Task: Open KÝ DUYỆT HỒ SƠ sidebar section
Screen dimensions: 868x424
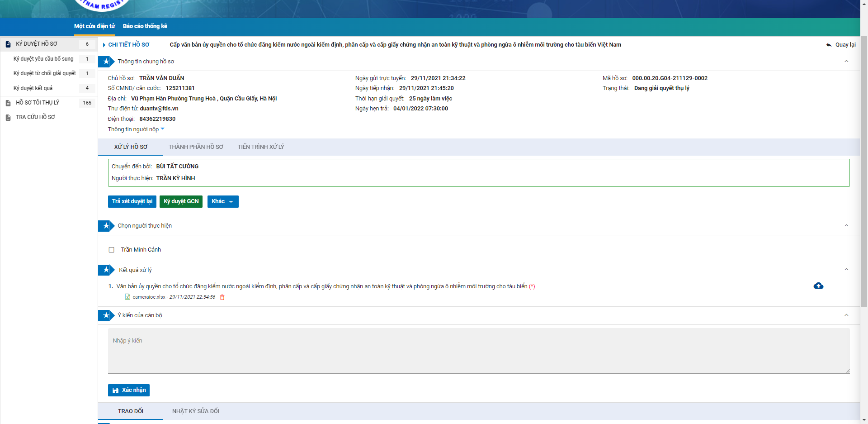Action: pyautogui.click(x=49, y=44)
